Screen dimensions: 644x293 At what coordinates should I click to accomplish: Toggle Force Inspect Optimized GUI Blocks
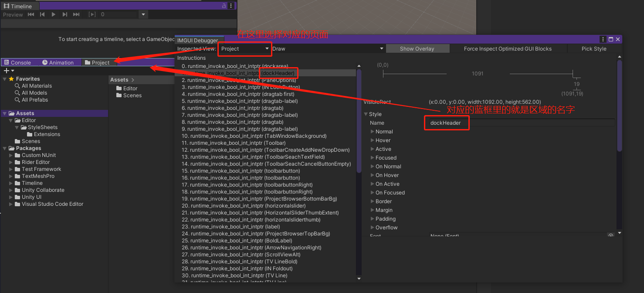[x=508, y=49]
